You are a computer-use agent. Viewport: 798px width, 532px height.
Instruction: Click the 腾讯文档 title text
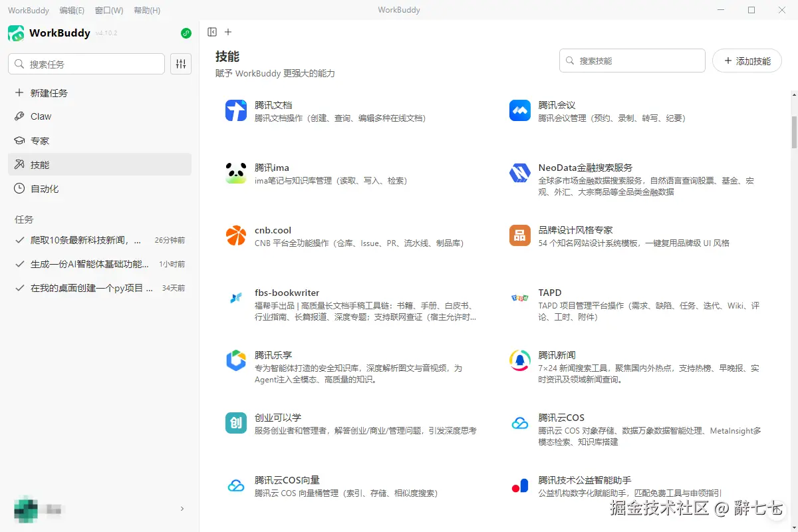pos(273,105)
